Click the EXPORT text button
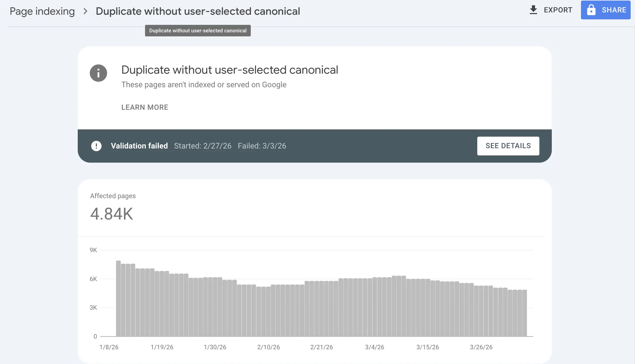 point(558,10)
